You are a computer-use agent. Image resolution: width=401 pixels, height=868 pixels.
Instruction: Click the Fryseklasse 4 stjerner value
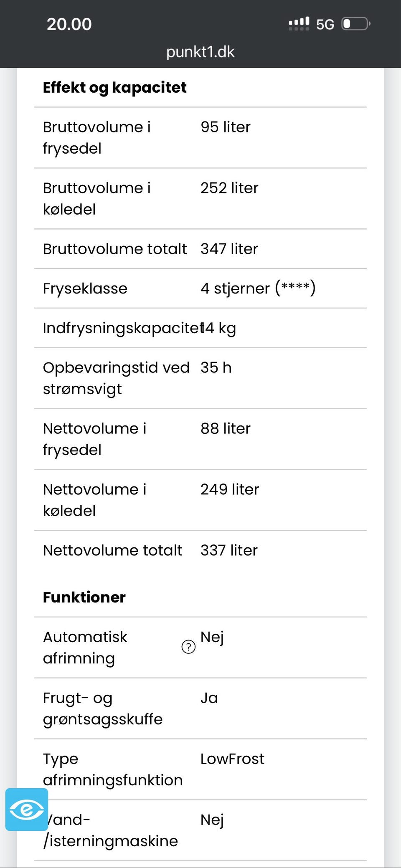point(258,288)
